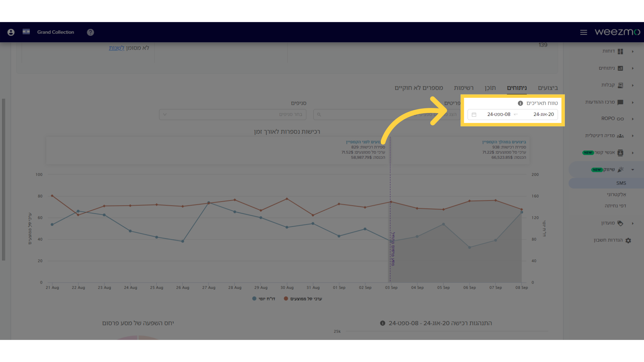644x362 pixels.
Task: Switch to the תוכן tab
Action: [490, 88]
